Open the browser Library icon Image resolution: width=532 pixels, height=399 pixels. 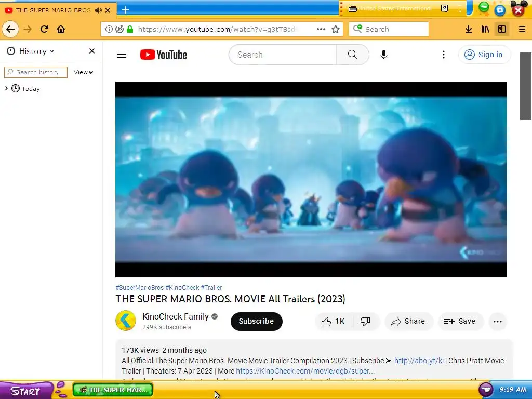click(485, 29)
